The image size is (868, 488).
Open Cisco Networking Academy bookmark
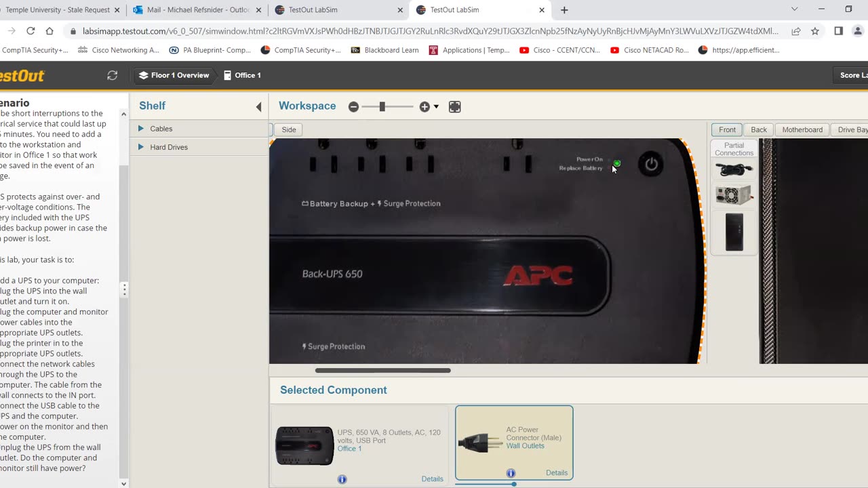click(x=119, y=50)
